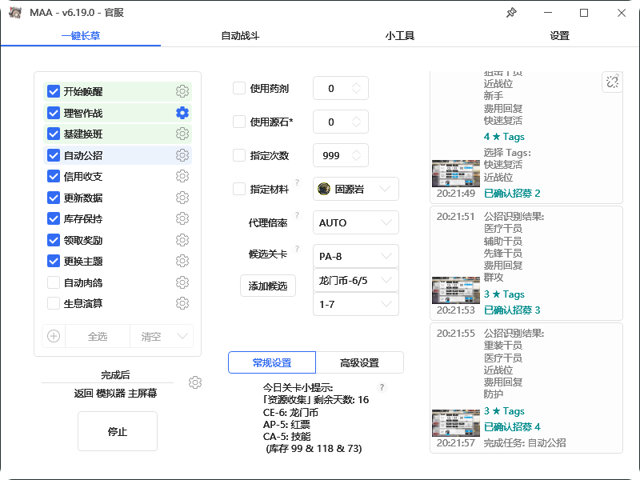640x480 pixels.
Task: Switch to the 小工具 tab
Action: click(x=400, y=36)
